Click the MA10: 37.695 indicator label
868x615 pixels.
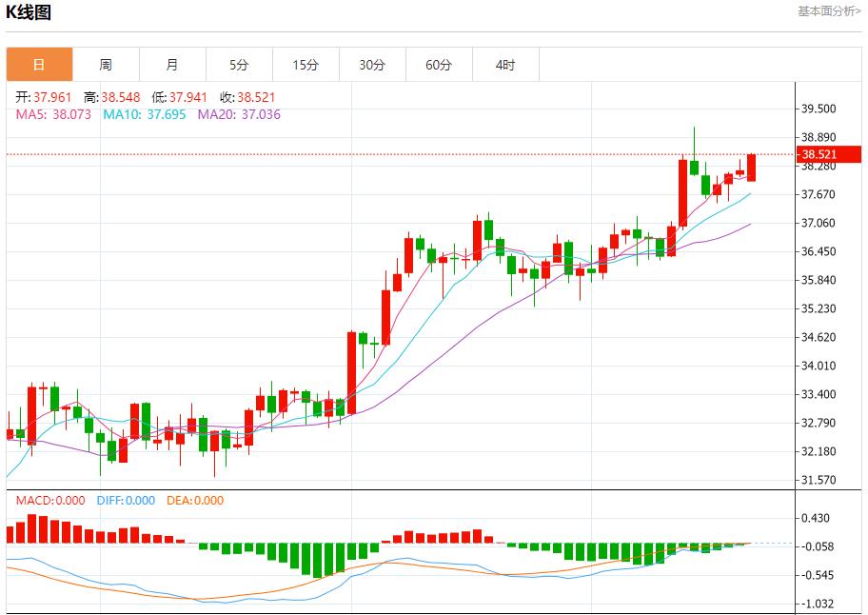[146, 114]
